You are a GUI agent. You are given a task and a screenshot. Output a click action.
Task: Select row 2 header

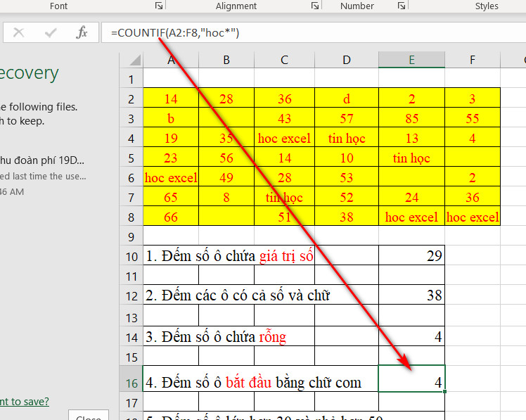[x=131, y=99]
